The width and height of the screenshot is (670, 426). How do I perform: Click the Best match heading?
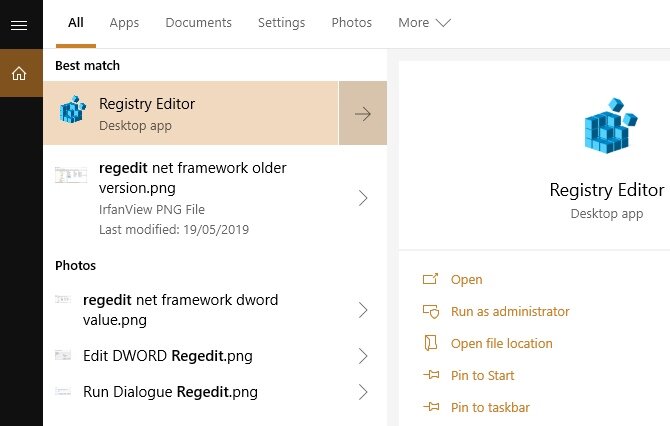pyautogui.click(x=87, y=66)
